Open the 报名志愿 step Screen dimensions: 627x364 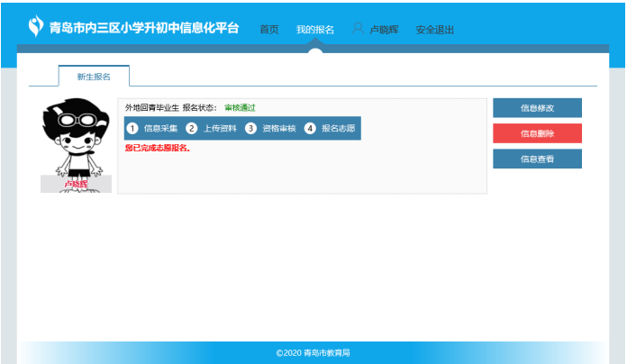point(338,128)
